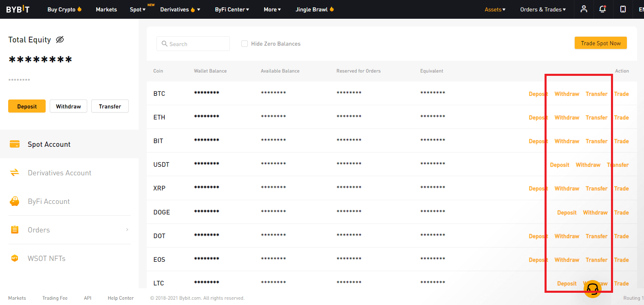Screen dimensions: 644x305
Task: Click Deposit for DOGE row
Action: pyautogui.click(x=567, y=212)
